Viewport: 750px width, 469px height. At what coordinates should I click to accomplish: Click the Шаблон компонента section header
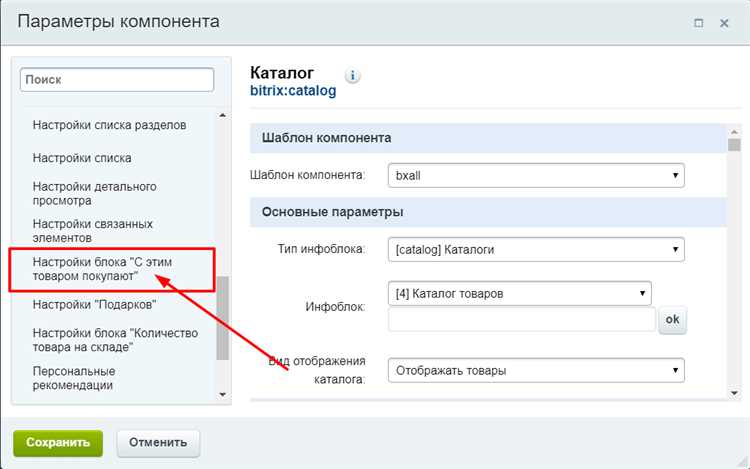pyautogui.click(x=488, y=138)
